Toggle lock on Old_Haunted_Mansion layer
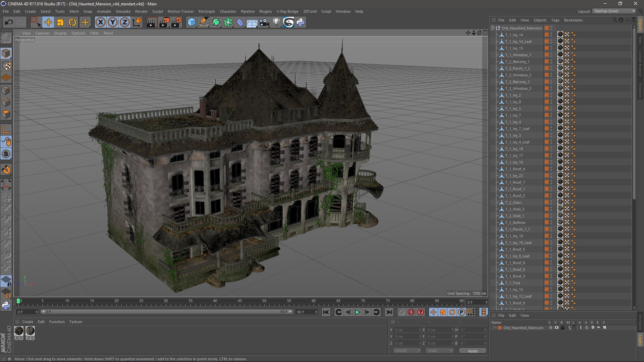This screenshot has width=644, height=362. [574, 328]
